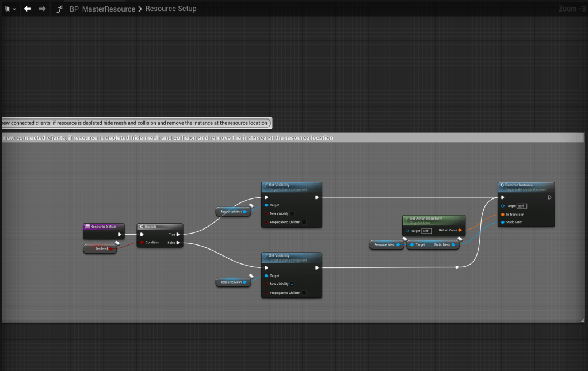Select the purple Resource Setup entry node
Image resolution: width=588 pixels, height=371 pixels.
point(102,227)
